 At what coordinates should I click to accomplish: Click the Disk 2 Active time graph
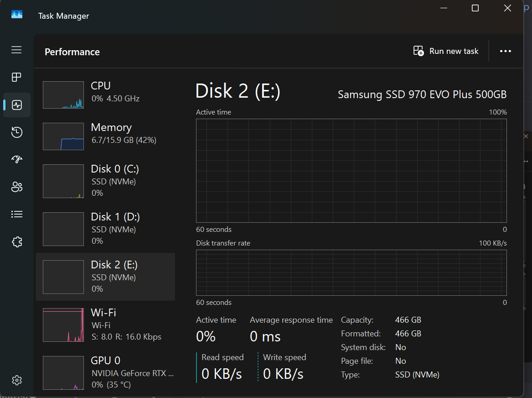351,171
